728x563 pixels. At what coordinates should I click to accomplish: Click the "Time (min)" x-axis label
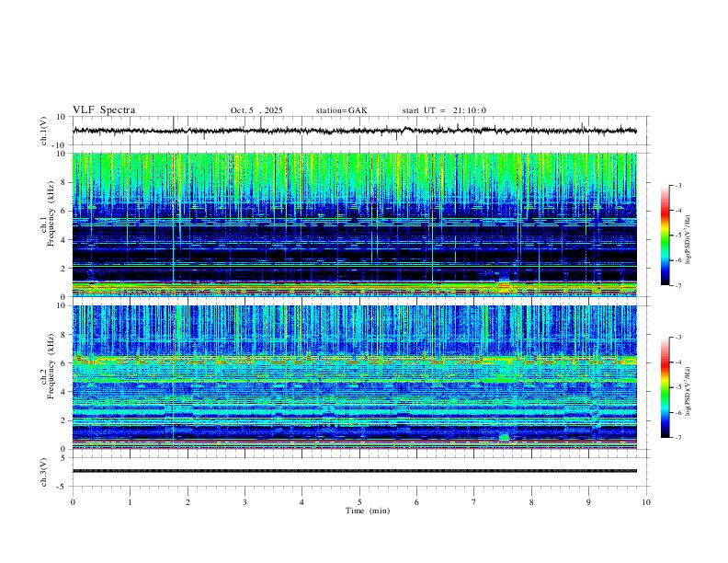pyautogui.click(x=368, y=511)
